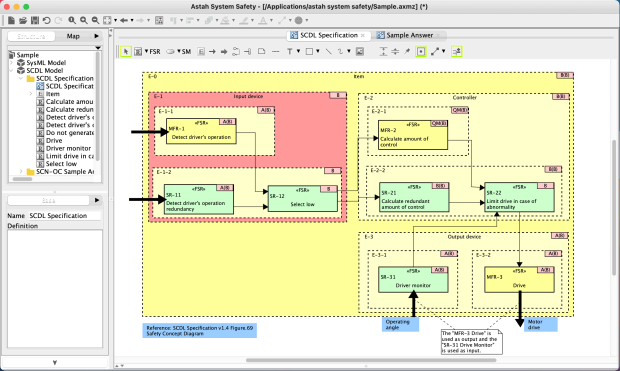620x371 pixels.
Task: Click the vertical spacing compress icon
Action: pyautogui.click(x=395, y=51)
